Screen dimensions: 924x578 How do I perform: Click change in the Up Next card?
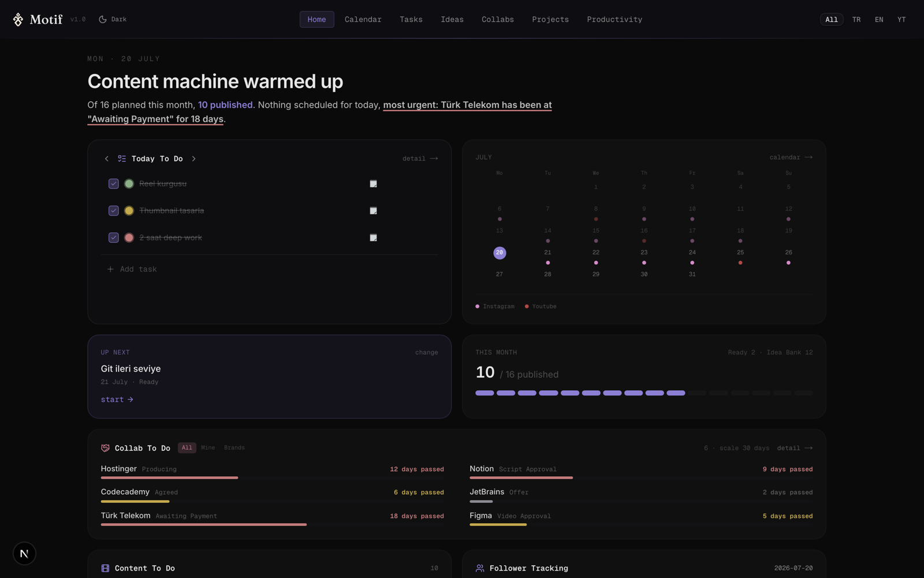pyautogui.click(x=426, y=353)
